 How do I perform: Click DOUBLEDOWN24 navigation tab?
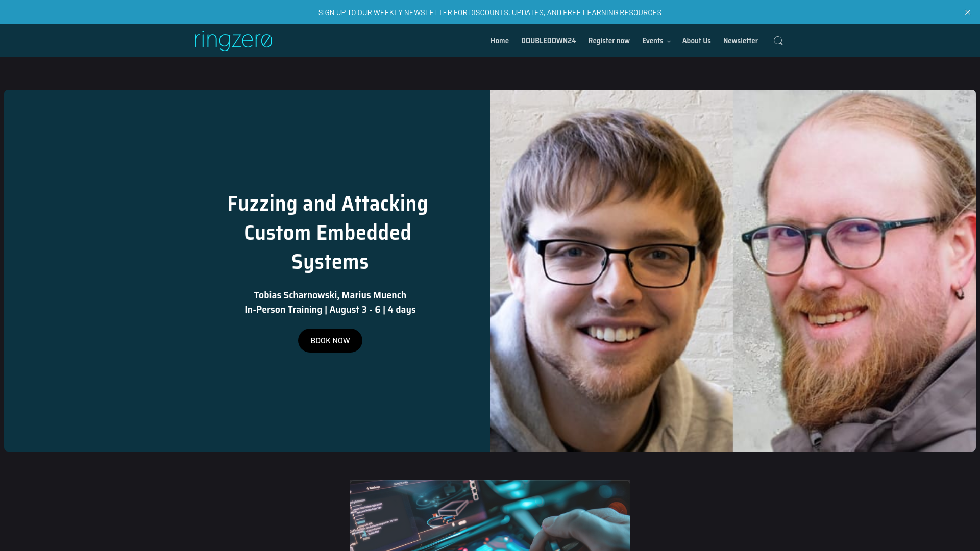[x=549, y=41]
